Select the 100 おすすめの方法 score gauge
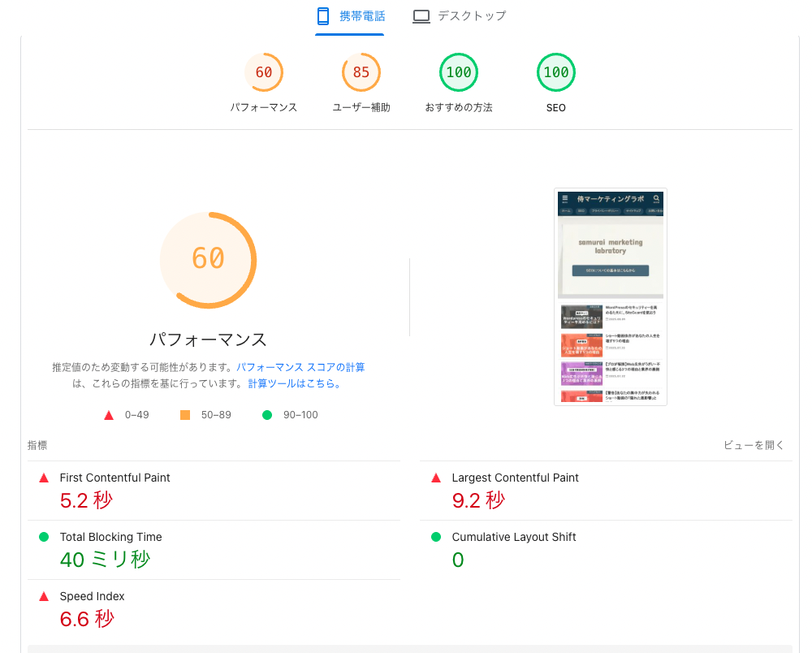 click(x=458, y=72)
